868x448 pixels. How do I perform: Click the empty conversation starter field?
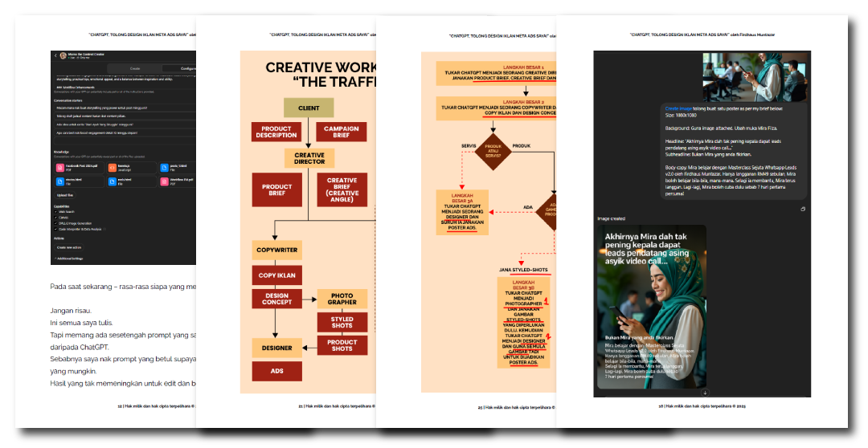coord(125,141)
